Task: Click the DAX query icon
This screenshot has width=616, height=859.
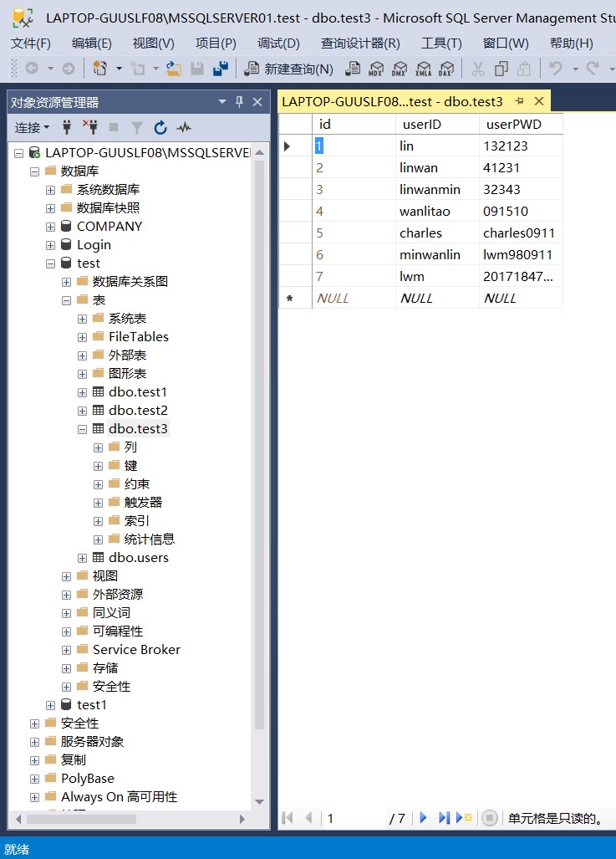Action: tap(446, 69)
